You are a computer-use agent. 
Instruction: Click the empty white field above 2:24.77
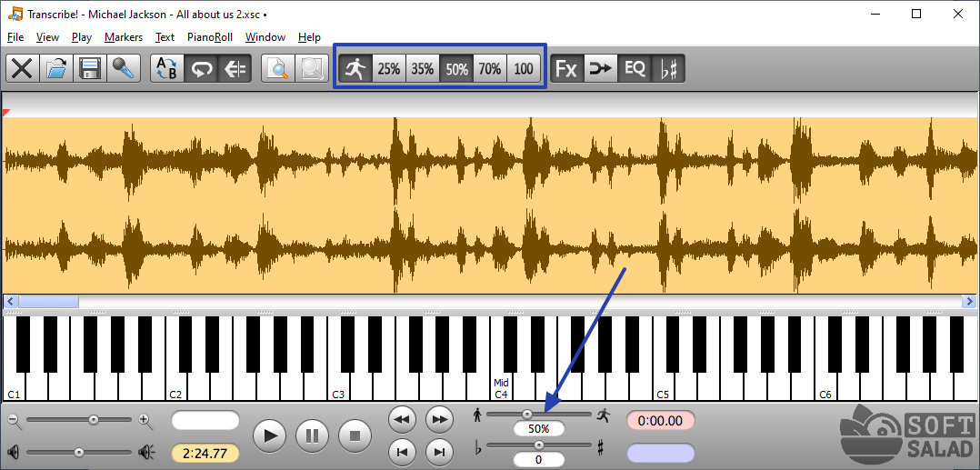pos(205,420)
